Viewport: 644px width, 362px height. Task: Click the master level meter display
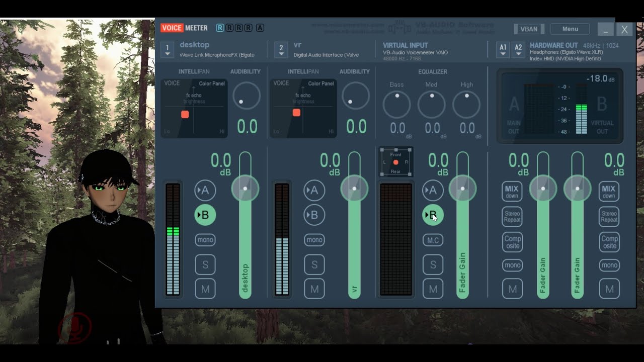coord(559,106)
